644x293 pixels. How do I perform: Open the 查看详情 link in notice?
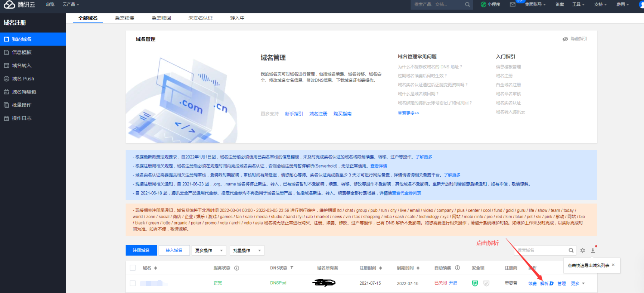pyautogui.click(x=379, y=166)
